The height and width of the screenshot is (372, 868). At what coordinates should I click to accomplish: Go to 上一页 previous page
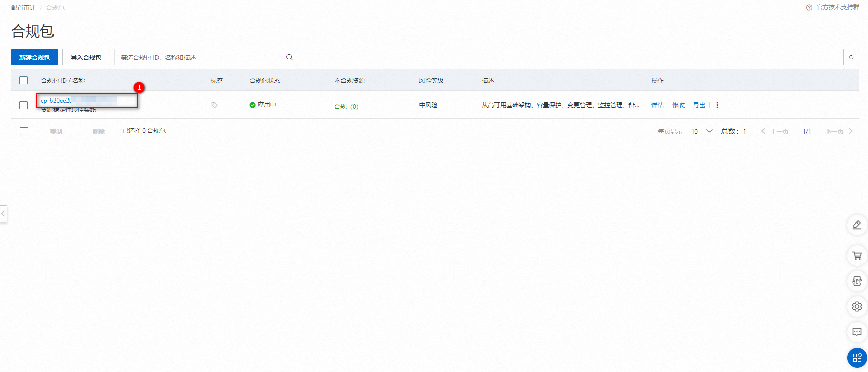(775, 131)
